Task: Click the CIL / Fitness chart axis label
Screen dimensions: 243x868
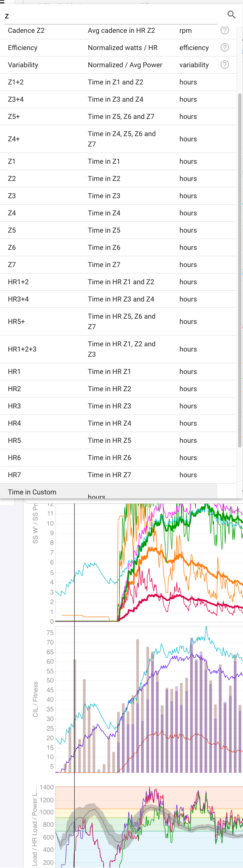Action: coord(36,699)
